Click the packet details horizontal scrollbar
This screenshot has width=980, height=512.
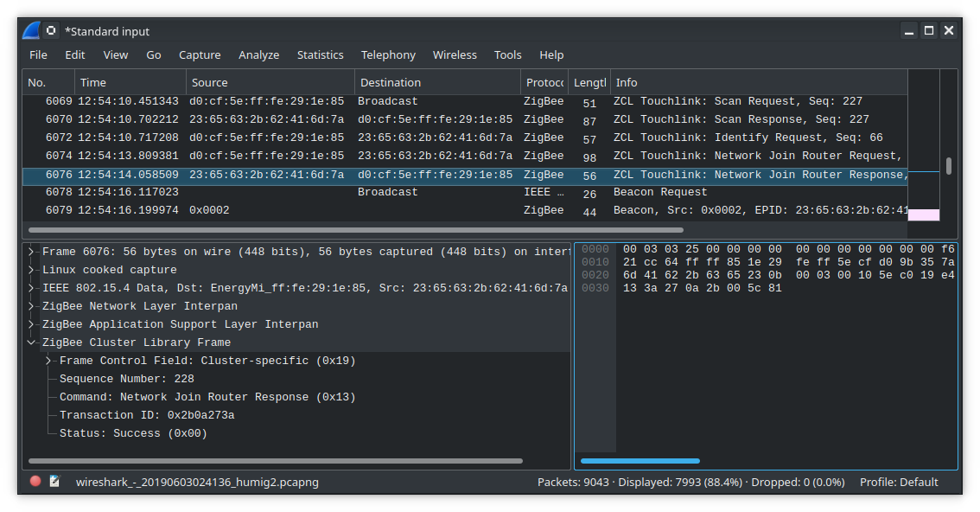(x=276, y=461)
